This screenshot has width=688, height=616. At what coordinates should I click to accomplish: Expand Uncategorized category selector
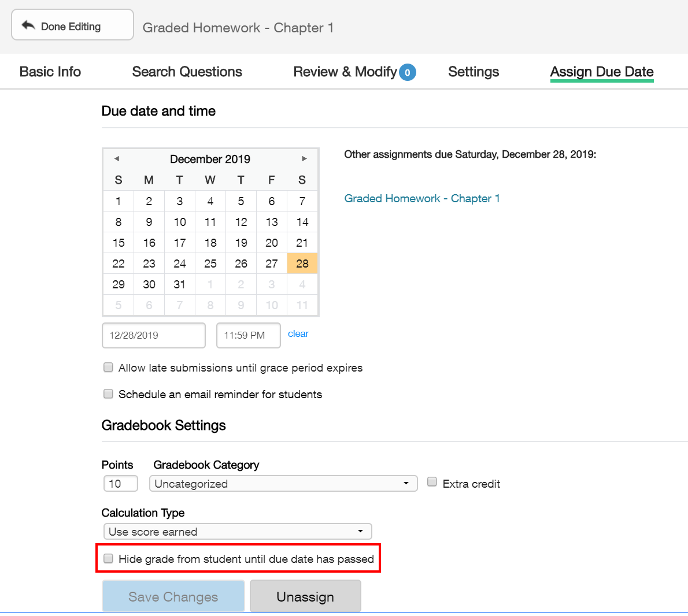click(x=283, y=483)
